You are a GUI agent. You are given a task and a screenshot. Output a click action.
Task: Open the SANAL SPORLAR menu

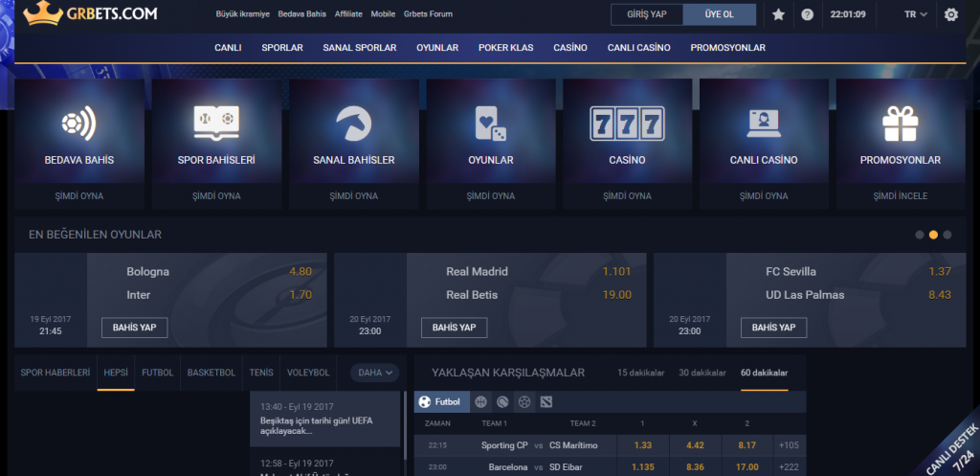tap(360, 48)
